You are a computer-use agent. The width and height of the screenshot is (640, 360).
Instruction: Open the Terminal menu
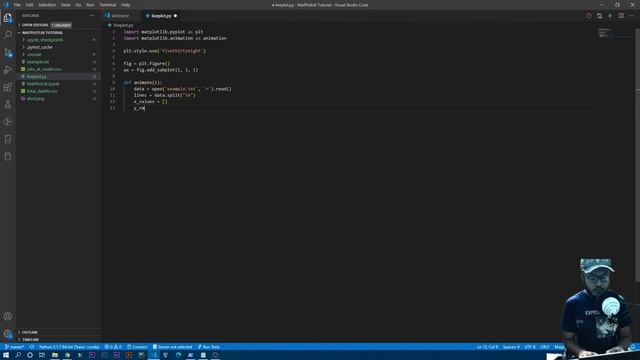coord(107,5)
